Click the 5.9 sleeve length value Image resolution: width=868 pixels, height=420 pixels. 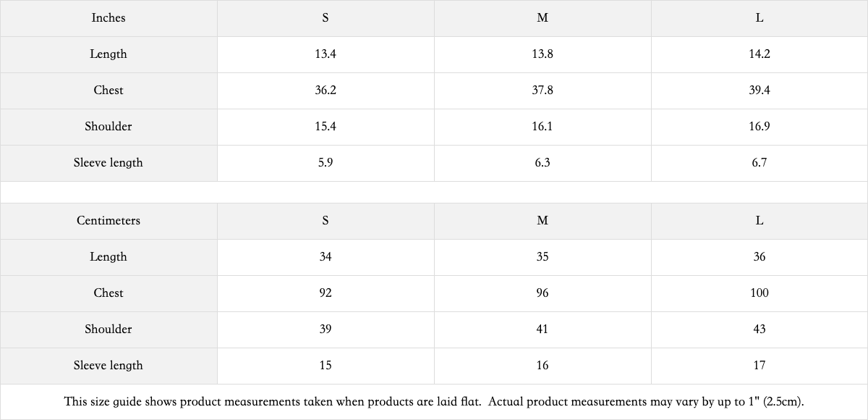pyautogui.click(x=325, y=163)
